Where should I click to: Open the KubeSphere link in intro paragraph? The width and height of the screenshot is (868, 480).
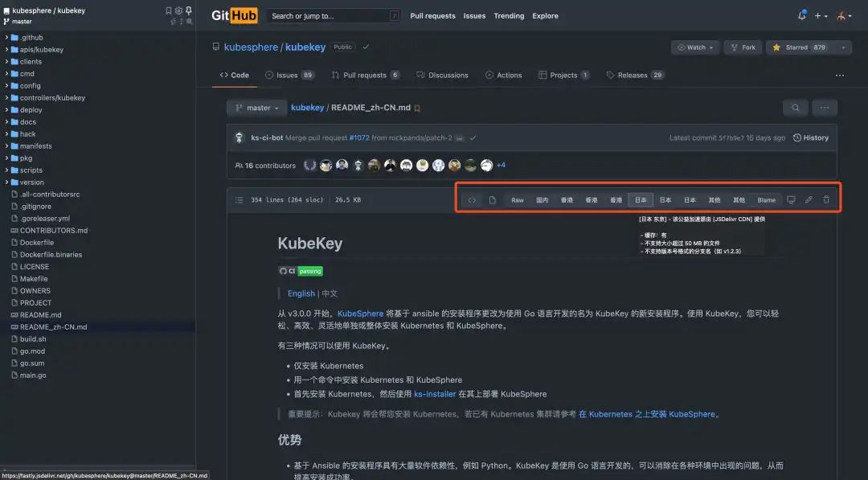coord(360,314)
